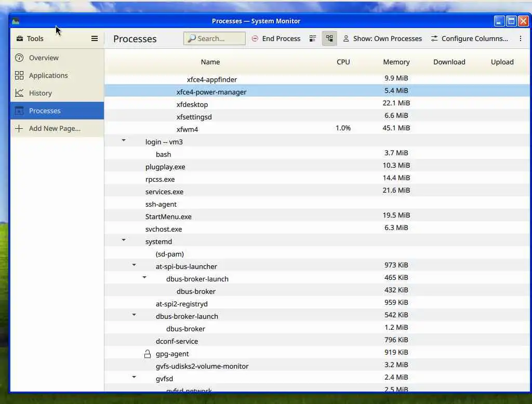Click the System Monitor title bar icon
Image resolution: width=532 pixels, height=404 pixels.
click(x=16, y=21)
